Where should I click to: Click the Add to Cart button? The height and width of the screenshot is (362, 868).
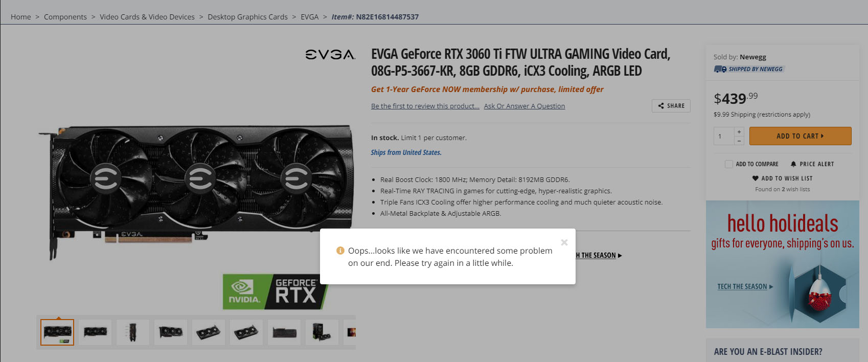[x=801, y=136]
